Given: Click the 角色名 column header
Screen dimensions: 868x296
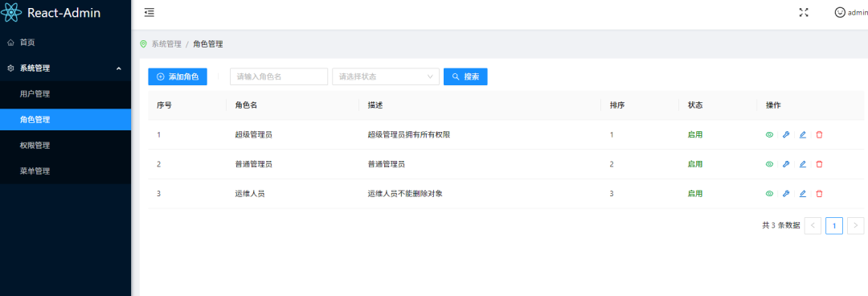Looking at the screenshot, I should 247,105.
